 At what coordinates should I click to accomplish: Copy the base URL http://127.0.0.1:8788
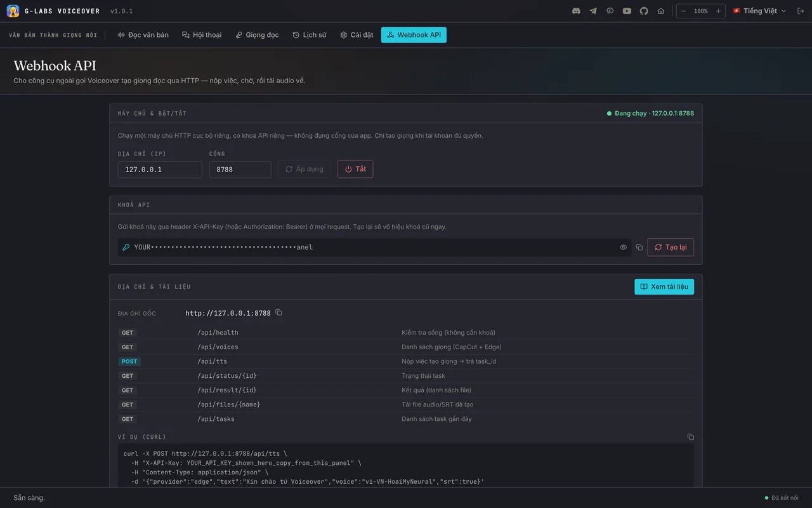(x=278, y=312)
